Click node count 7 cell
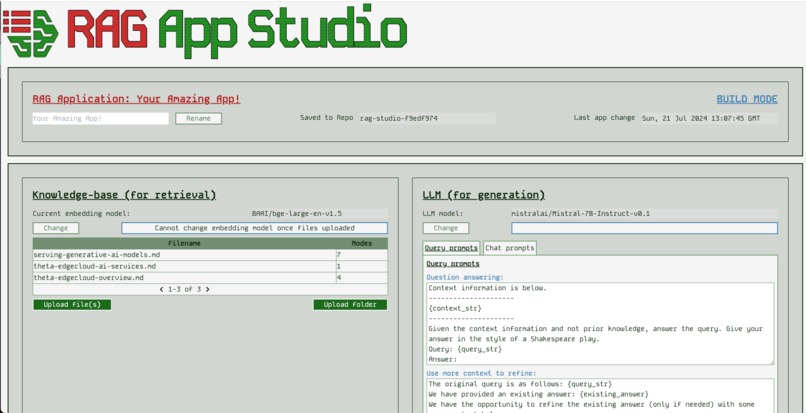806x413 pixels. pos(361,255)
